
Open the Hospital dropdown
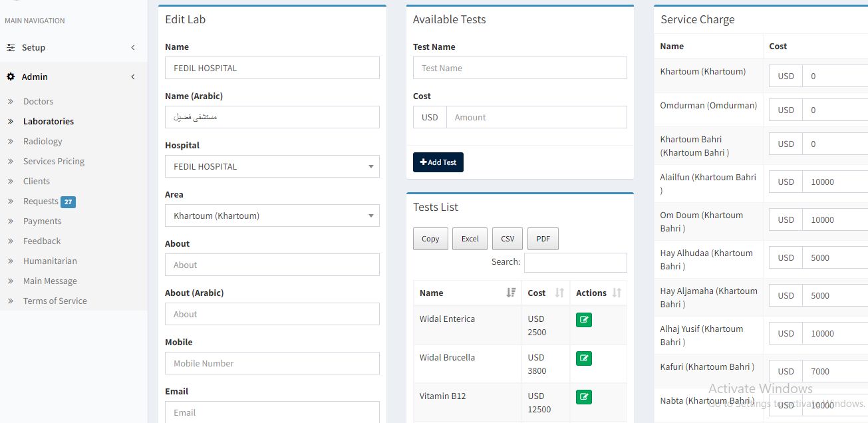tap(272, 166)
